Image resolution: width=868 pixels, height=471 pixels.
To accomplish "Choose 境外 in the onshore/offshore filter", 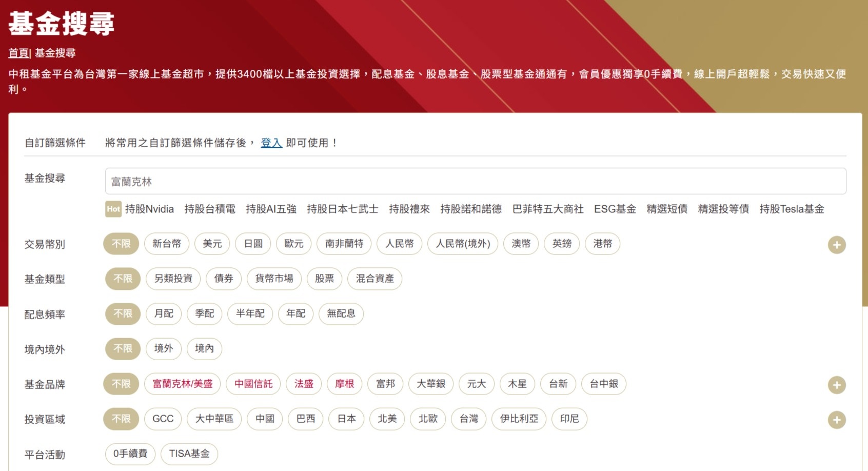I will click(x=163, y=349).
